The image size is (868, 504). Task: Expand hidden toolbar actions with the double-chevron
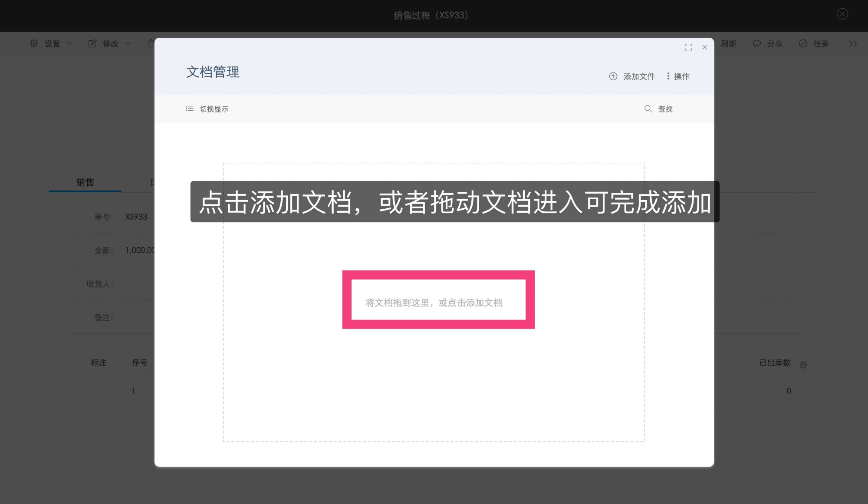point(853,43)
